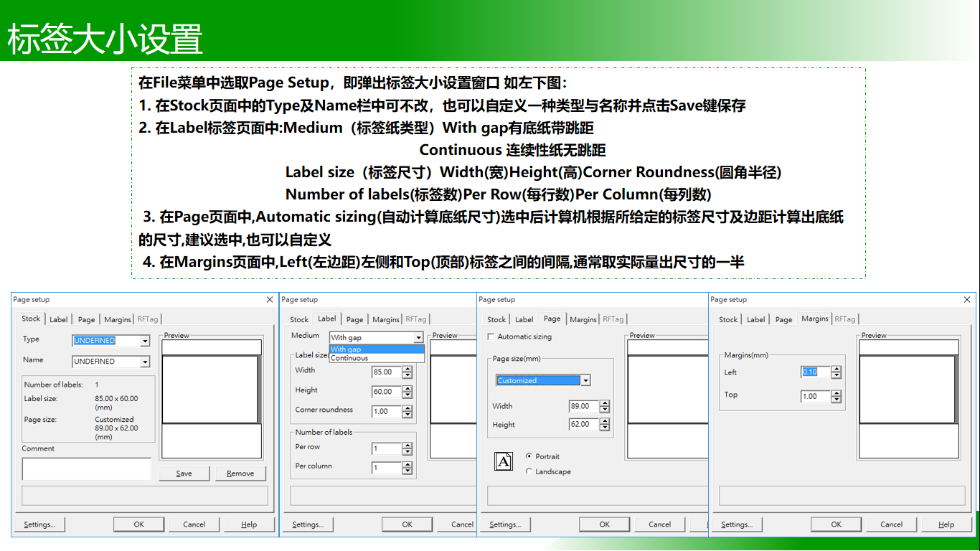
Task: Increase Per row value with stepper arrow
Action: point(407,446)
